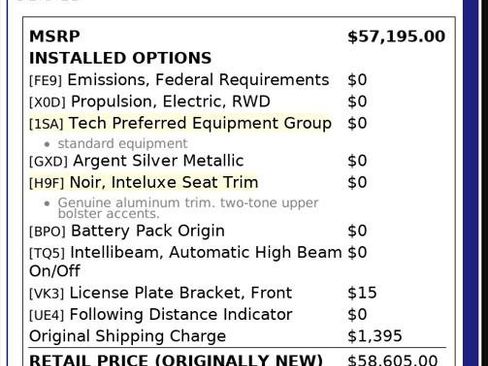The image size is (488, 366).
Task: Click the $1,395 shipping charge amount
Action: 375,336
